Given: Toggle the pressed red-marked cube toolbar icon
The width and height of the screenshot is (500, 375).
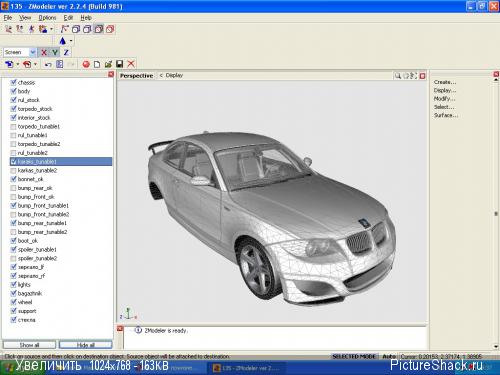Looking at the screenshot, I should tap(99, 29).
